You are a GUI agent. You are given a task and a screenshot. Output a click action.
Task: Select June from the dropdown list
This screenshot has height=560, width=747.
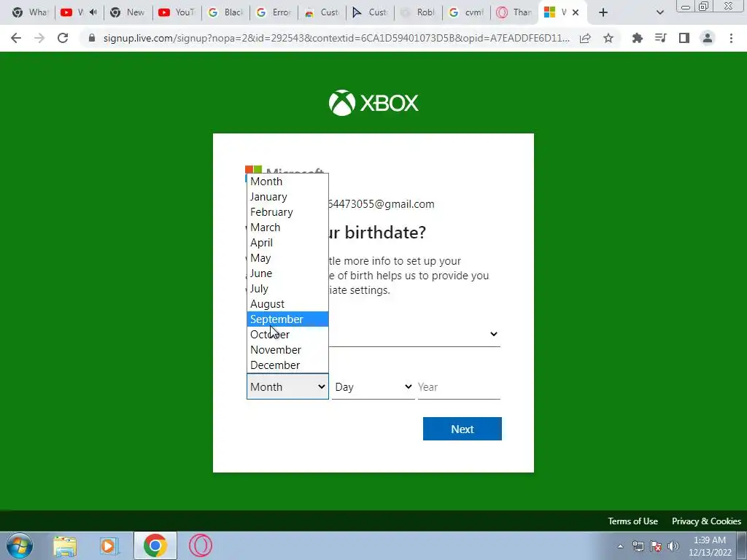coord(287,273)
